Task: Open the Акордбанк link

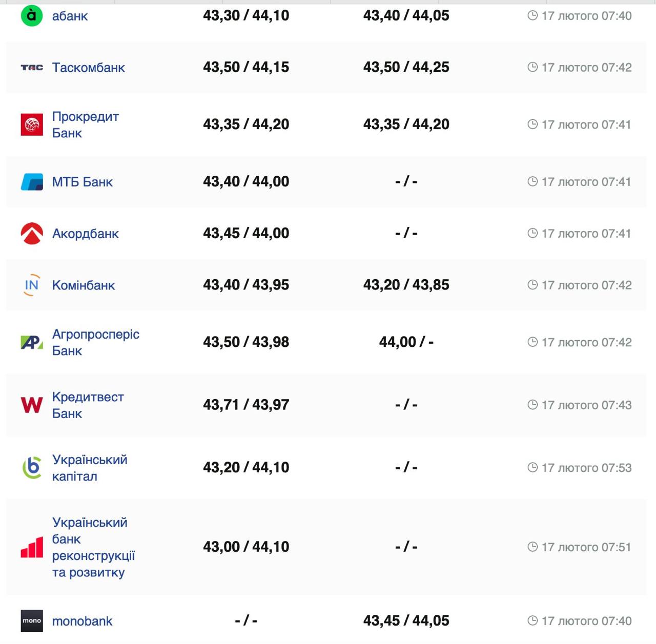Action: coord(85,234)
